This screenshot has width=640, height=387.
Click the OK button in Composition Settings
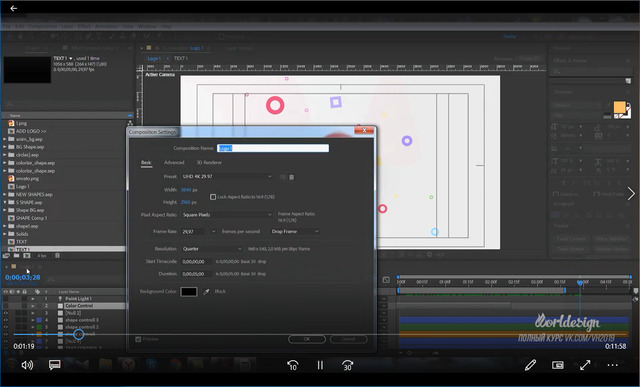click(x=307, y=339)
